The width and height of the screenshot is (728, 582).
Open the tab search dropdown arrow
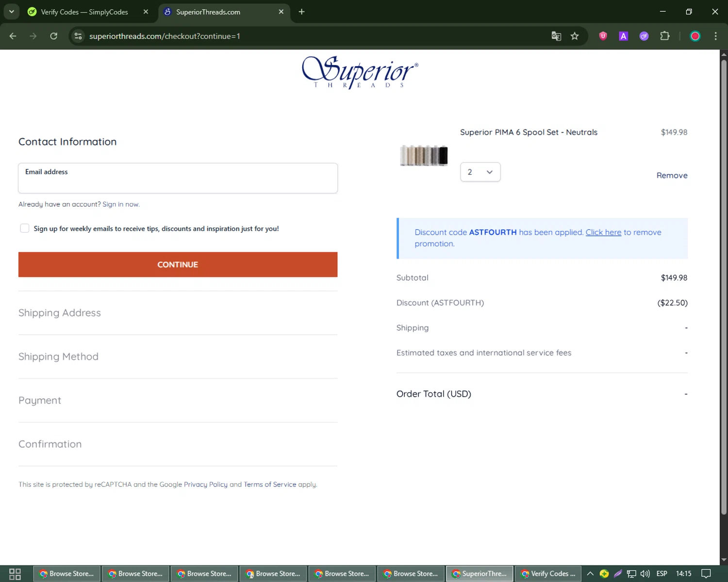click(x=11, y=12)
